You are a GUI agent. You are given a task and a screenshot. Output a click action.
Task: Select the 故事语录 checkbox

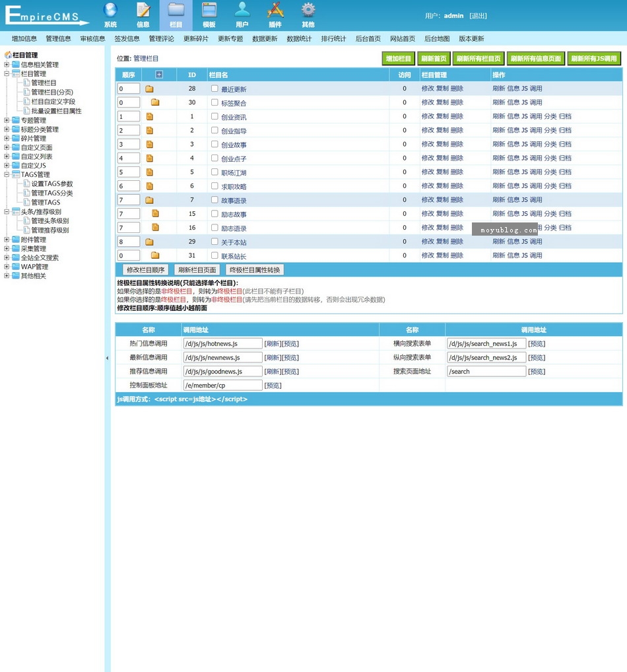click(x=214, y=200)
